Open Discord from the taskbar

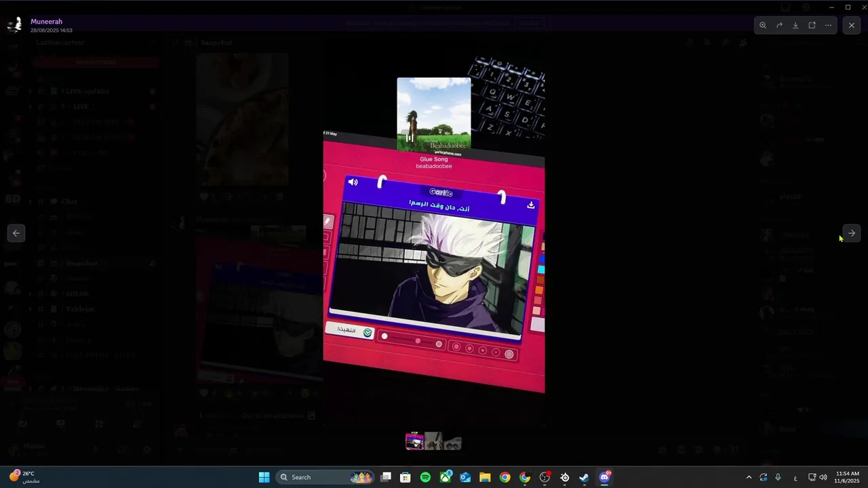[604, 477]
